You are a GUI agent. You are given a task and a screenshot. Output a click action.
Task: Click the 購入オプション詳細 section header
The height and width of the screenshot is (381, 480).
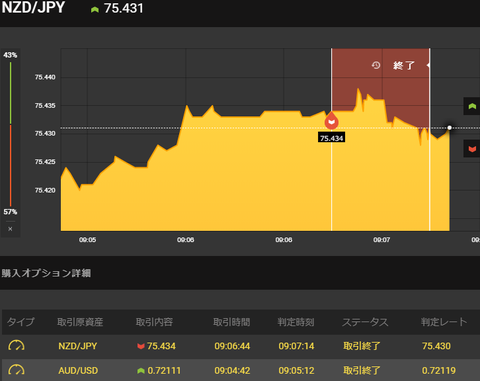[x=46, y=273]
